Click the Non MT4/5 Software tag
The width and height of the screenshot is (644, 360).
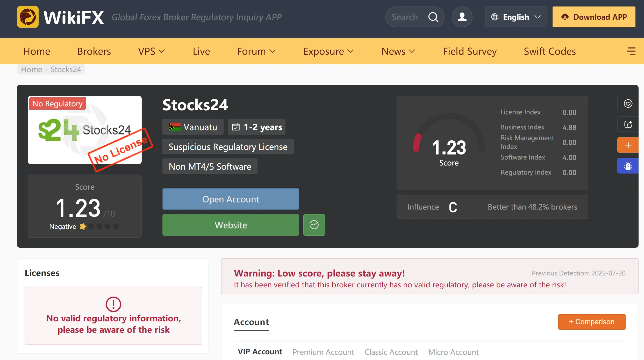[210, 167]
